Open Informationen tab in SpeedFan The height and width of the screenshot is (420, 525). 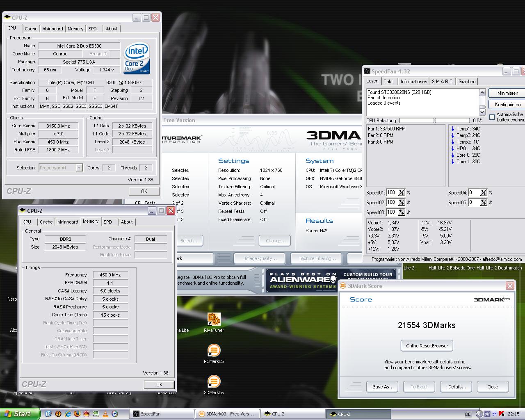pyautogui.click(x=413, y=82)
